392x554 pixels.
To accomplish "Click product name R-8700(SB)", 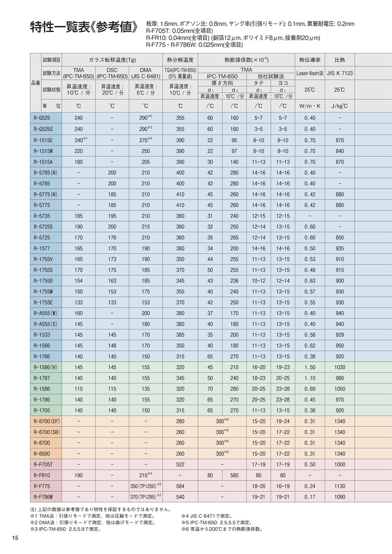I will (47, 432).
